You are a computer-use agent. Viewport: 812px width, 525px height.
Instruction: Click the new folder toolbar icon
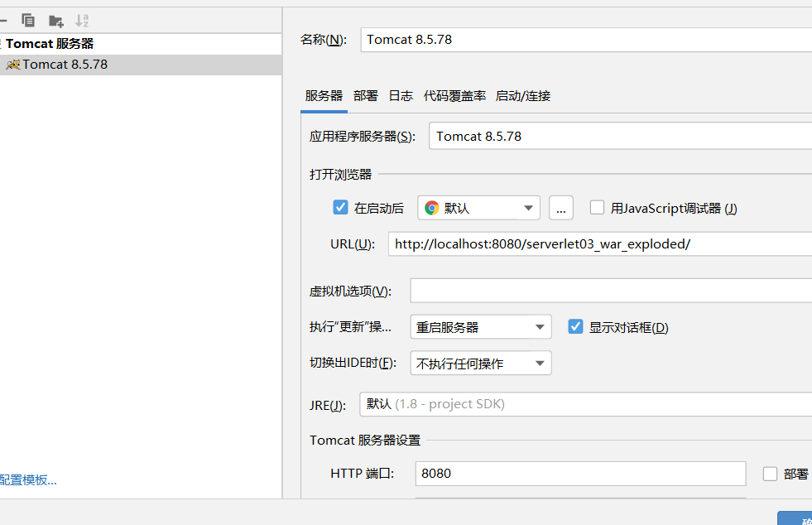tap(56, 21)
